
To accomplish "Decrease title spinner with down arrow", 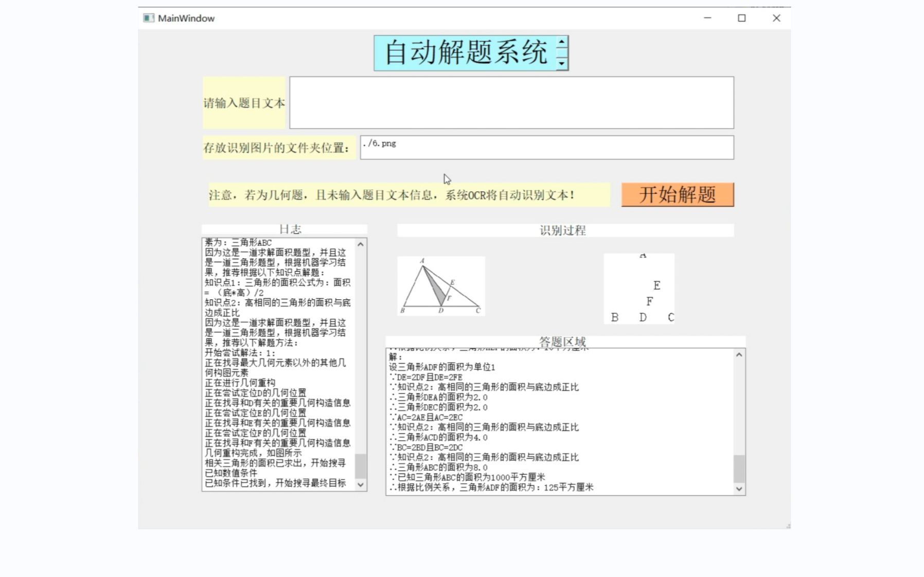I will click(x=562, y=63).
